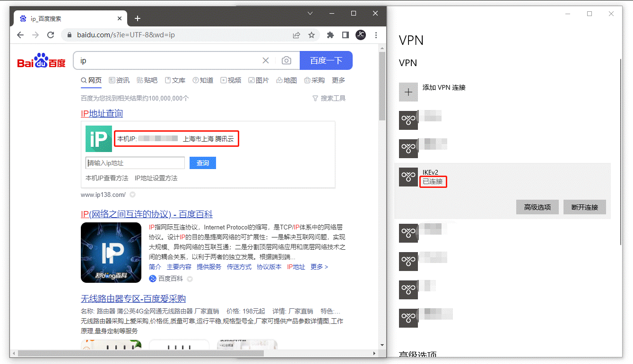This screenshot has height=364, width=633.
Task: Open the 简介 section link
Action: coord(155,267)
